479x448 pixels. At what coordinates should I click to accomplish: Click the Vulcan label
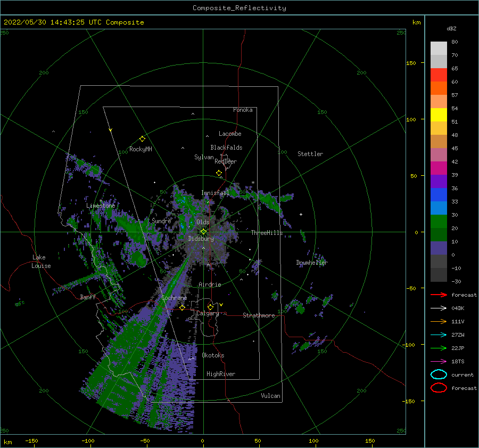point(271,396)
